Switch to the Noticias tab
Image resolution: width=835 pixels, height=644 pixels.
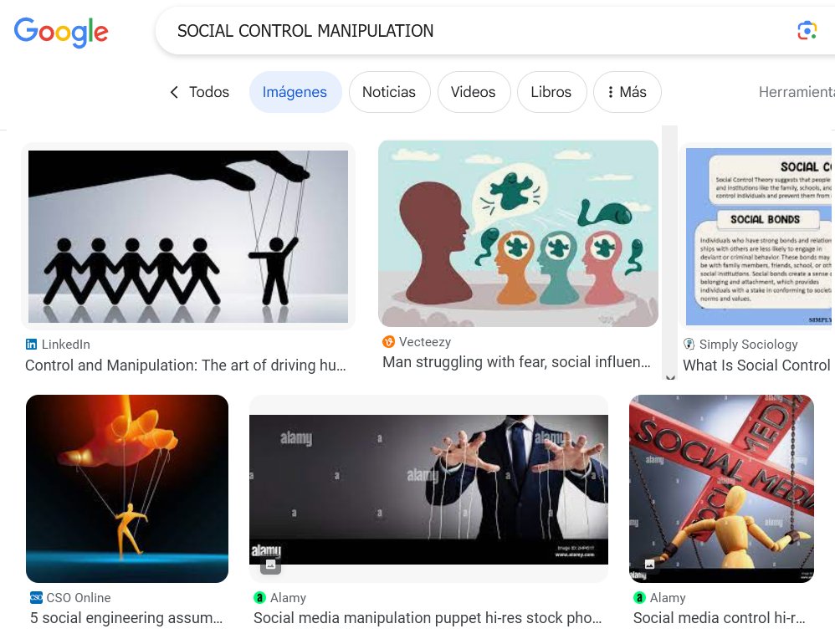(389, 92)
